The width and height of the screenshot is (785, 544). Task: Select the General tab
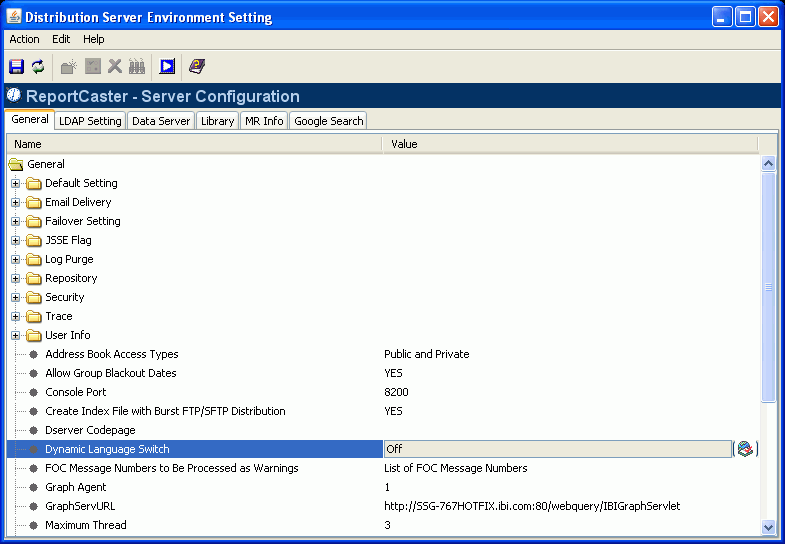coord(30,120)
